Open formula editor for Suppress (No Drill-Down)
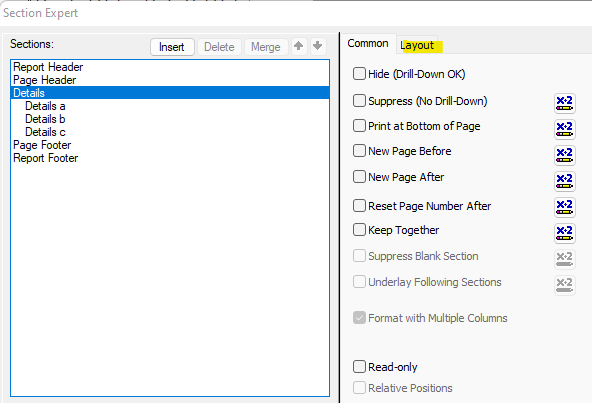Image resolution: width=592 pixels, height=403 pixels. pyautogui.click(x=564, y=103)
